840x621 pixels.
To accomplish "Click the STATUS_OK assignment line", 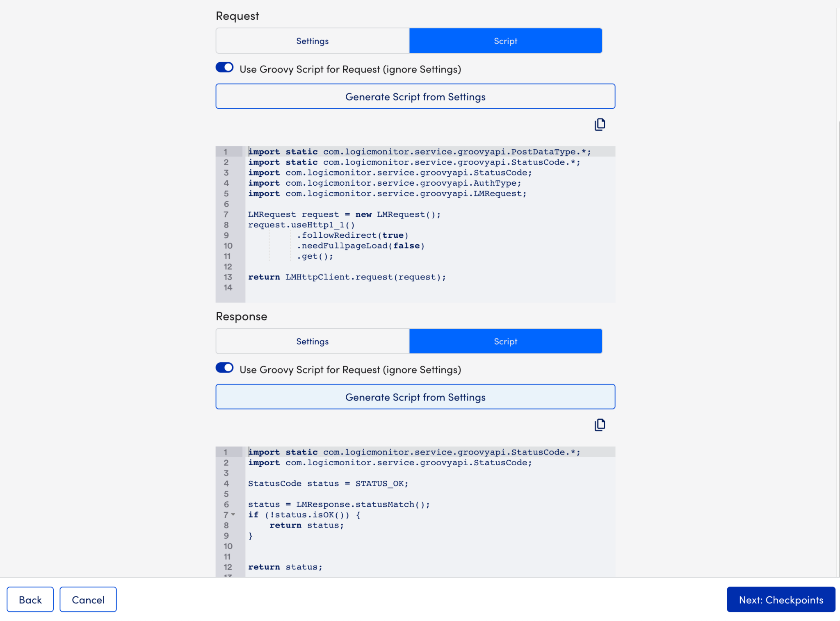I will pos(328,483).
